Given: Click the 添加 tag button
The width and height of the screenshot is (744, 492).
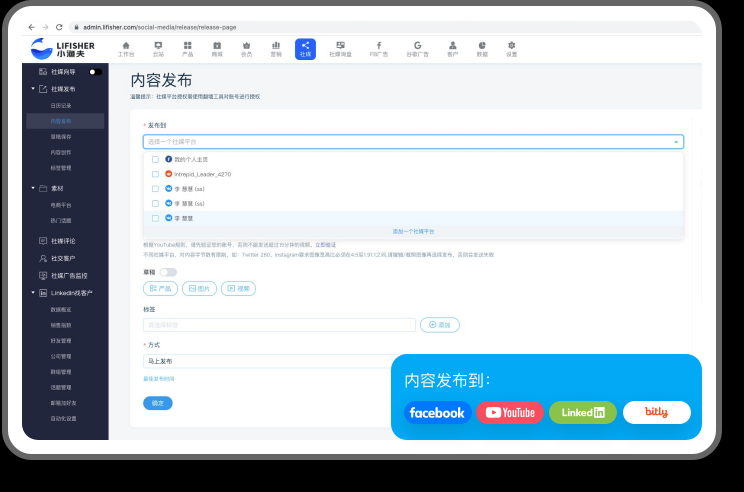Looking at the screenshot, I should 440,325.
